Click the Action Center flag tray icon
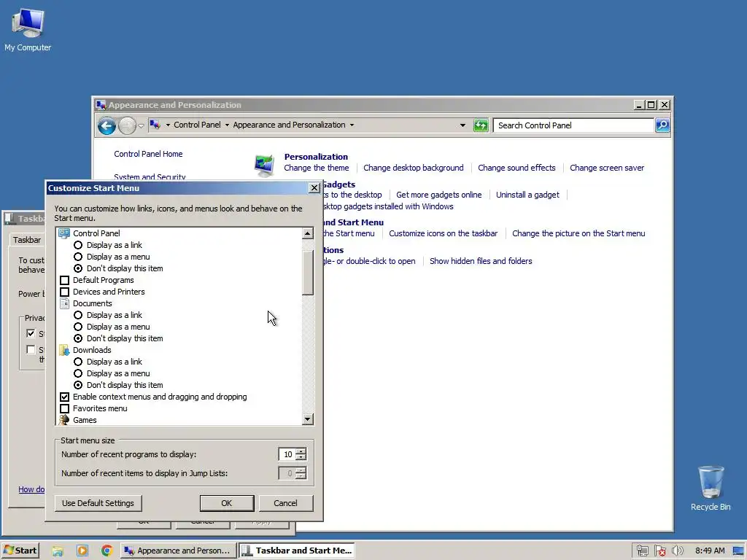 [659, 551]
